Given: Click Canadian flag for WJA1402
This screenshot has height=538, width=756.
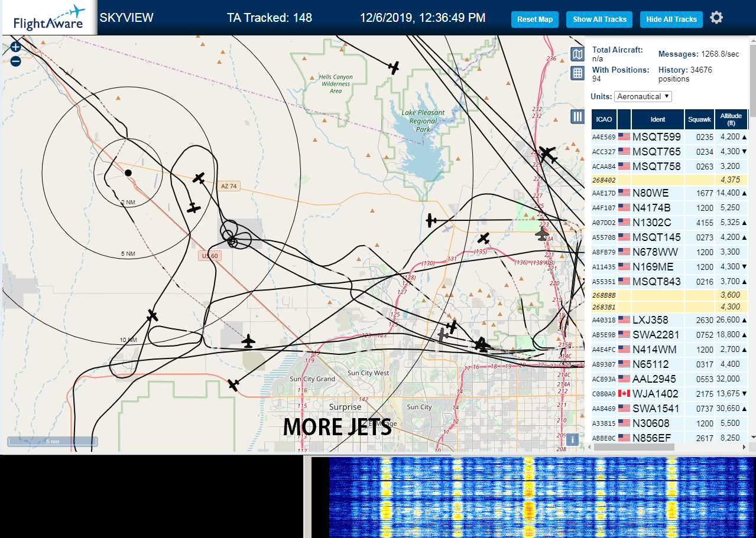Looking at the screenshot, I should point(624,394).
